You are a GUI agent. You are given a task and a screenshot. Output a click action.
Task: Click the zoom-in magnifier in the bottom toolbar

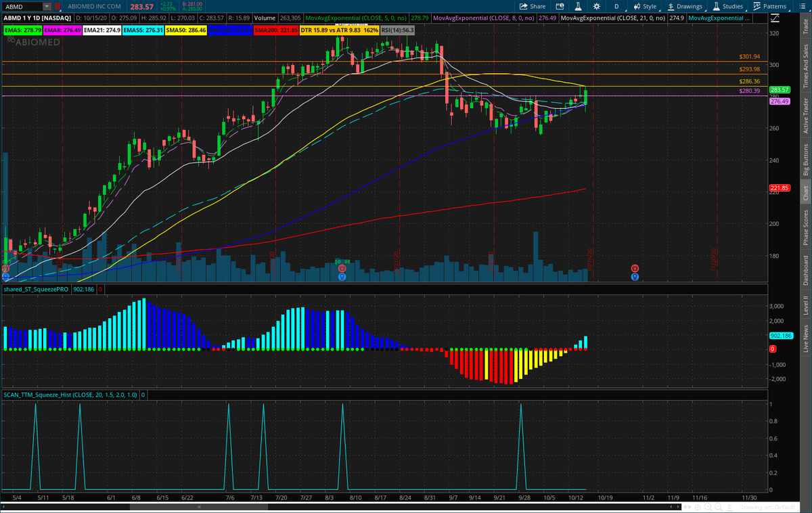click(x=708, y=506)
